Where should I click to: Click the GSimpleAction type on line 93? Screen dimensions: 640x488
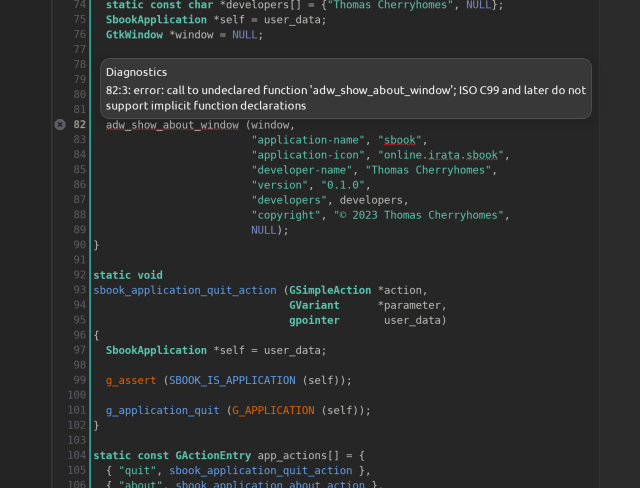(330, 291)
